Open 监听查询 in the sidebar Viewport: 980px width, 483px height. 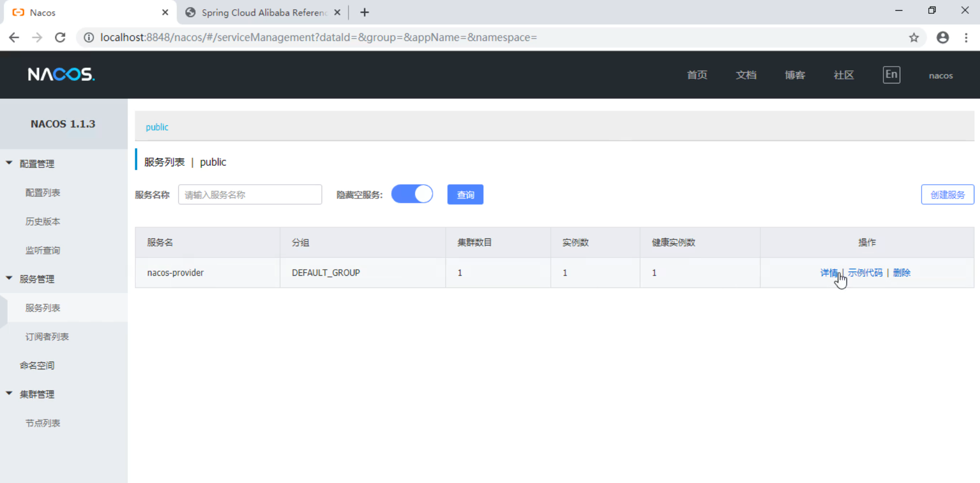click(x=43, y=250)
